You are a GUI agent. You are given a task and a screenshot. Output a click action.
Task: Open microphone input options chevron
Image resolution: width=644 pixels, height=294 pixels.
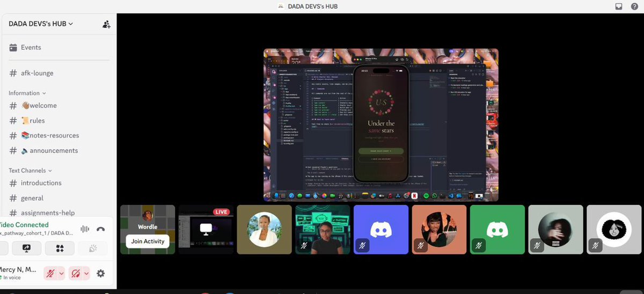[61, 274]
